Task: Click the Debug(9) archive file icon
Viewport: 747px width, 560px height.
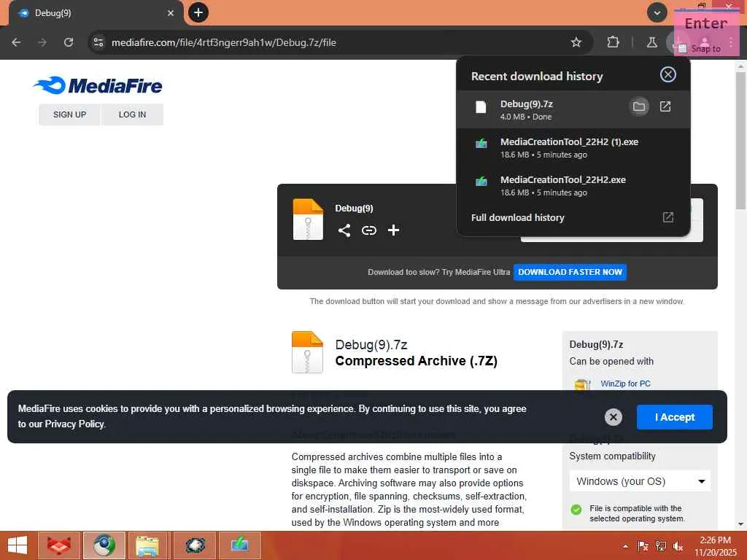Action: click(308, 219)
